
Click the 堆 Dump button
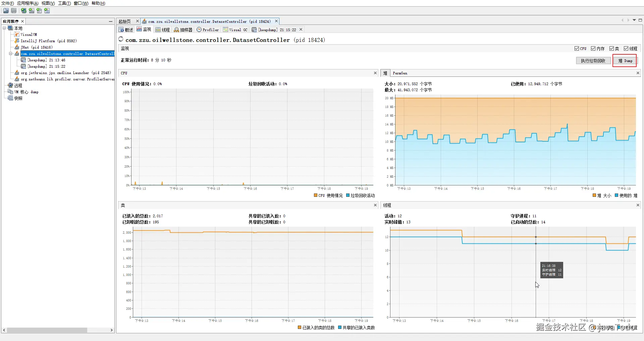click(x=625, y=61)
